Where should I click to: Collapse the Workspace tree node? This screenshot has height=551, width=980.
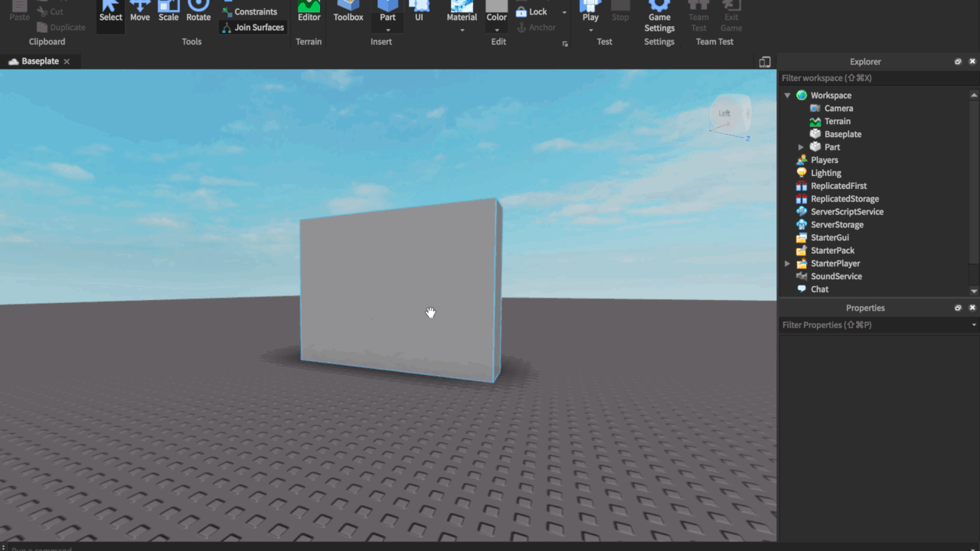click(787, 96)
